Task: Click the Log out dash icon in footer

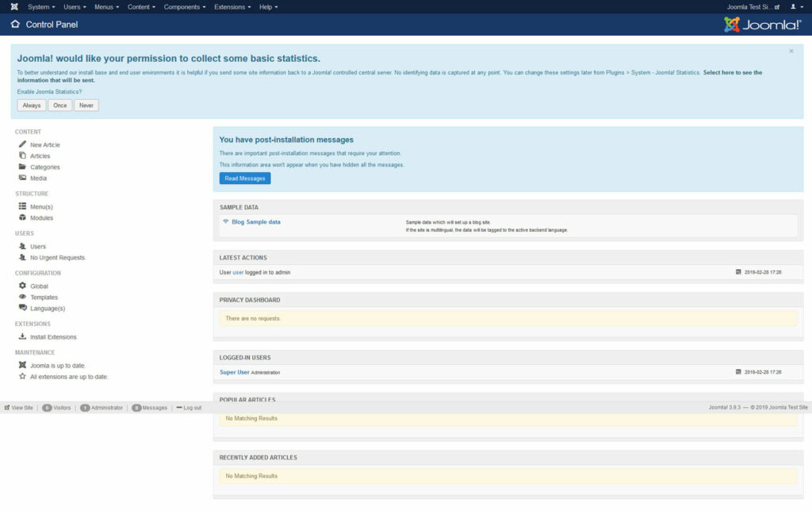Action: point(179,407)
